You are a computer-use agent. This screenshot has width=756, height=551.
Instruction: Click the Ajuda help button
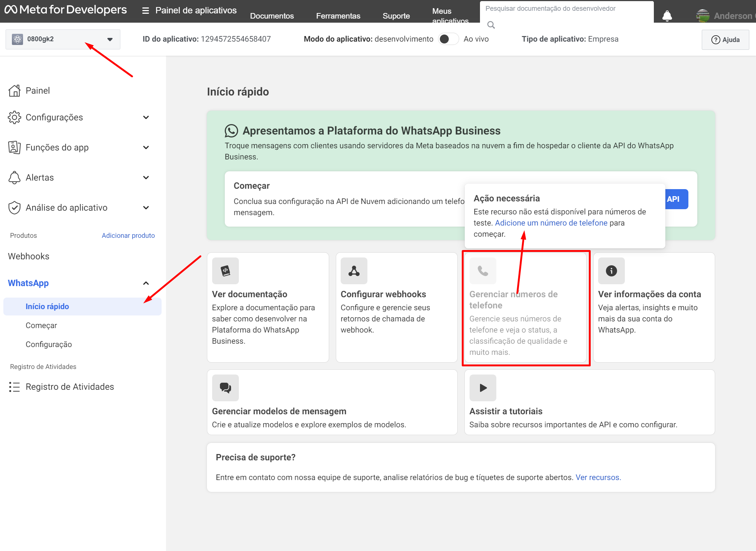725,40
